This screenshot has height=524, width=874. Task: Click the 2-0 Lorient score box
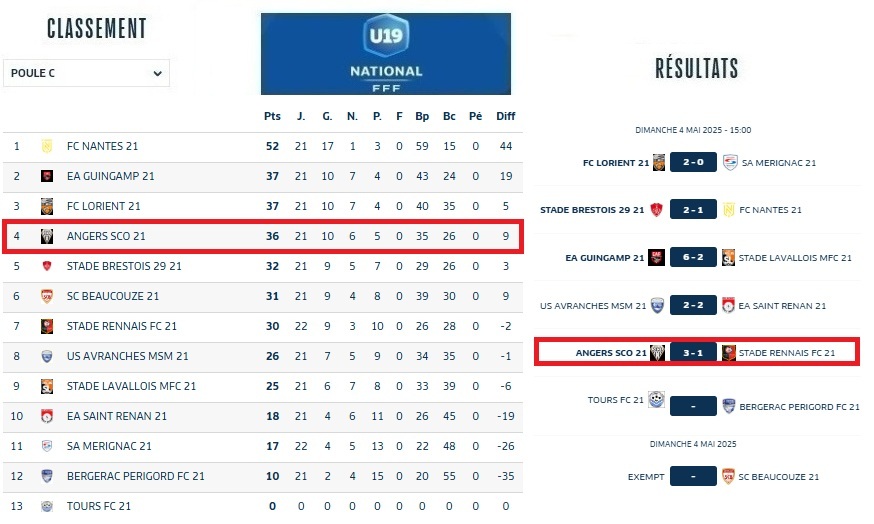click(693, 162)
